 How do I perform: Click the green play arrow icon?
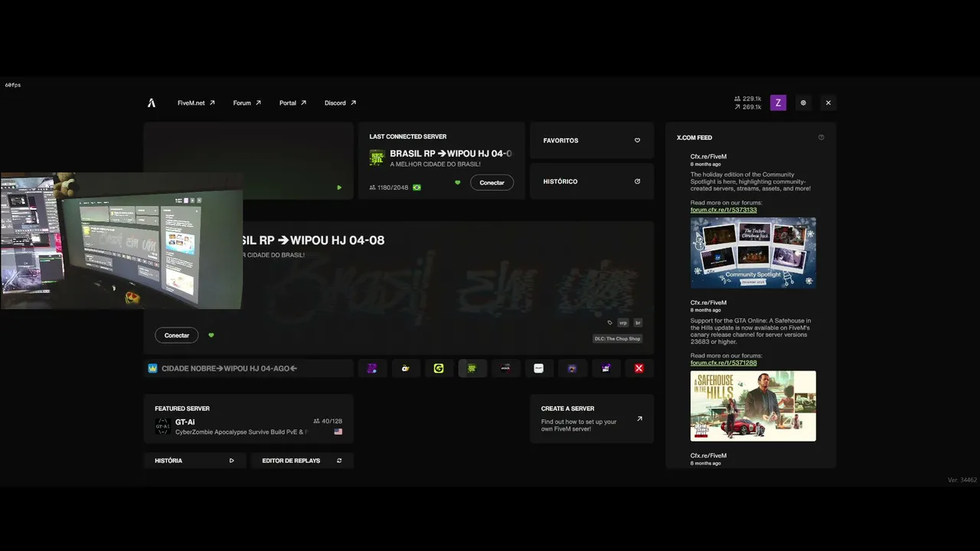(x=339, y=187)
